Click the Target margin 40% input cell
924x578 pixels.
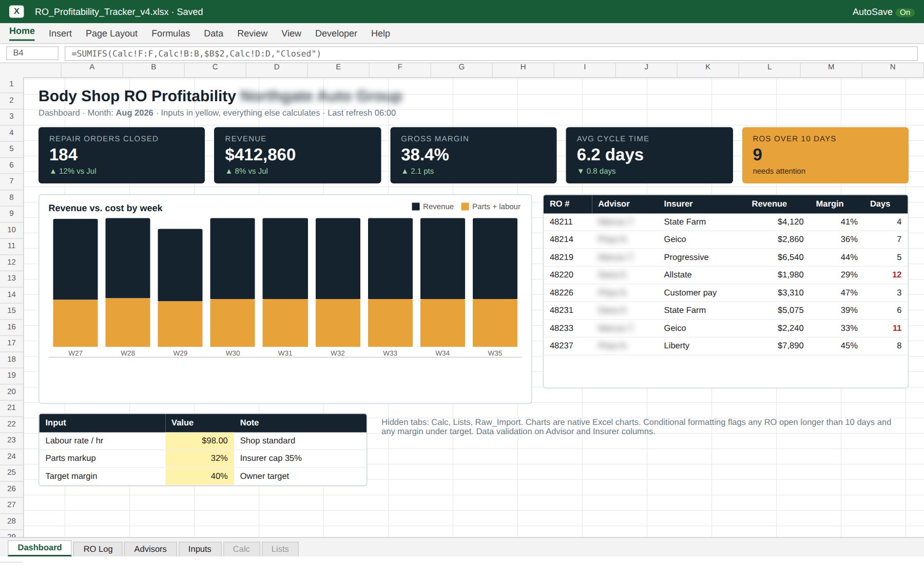point(200,476)
